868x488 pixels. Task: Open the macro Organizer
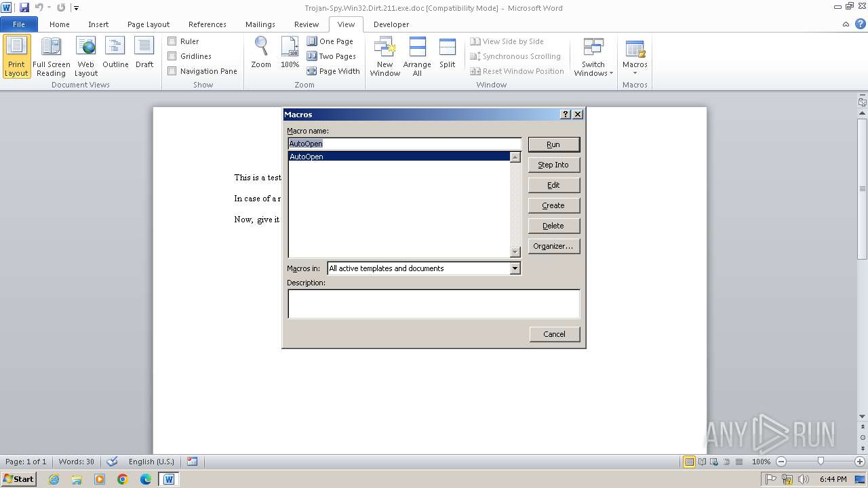click(553, 246)
